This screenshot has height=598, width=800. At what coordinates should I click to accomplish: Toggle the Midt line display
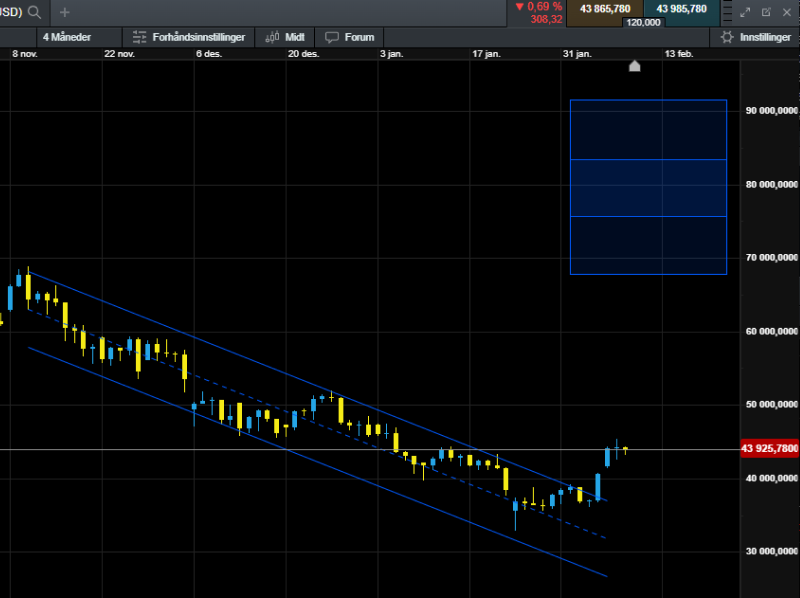tap(285, 36)
